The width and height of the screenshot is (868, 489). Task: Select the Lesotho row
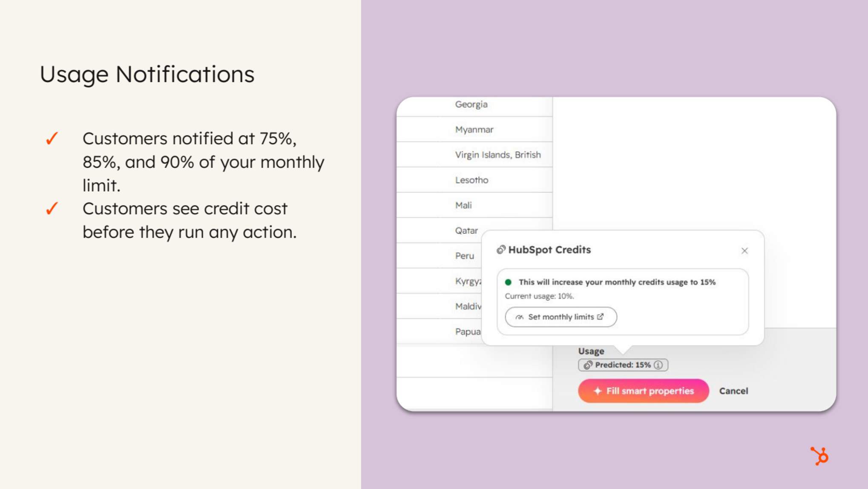point(474,180)
